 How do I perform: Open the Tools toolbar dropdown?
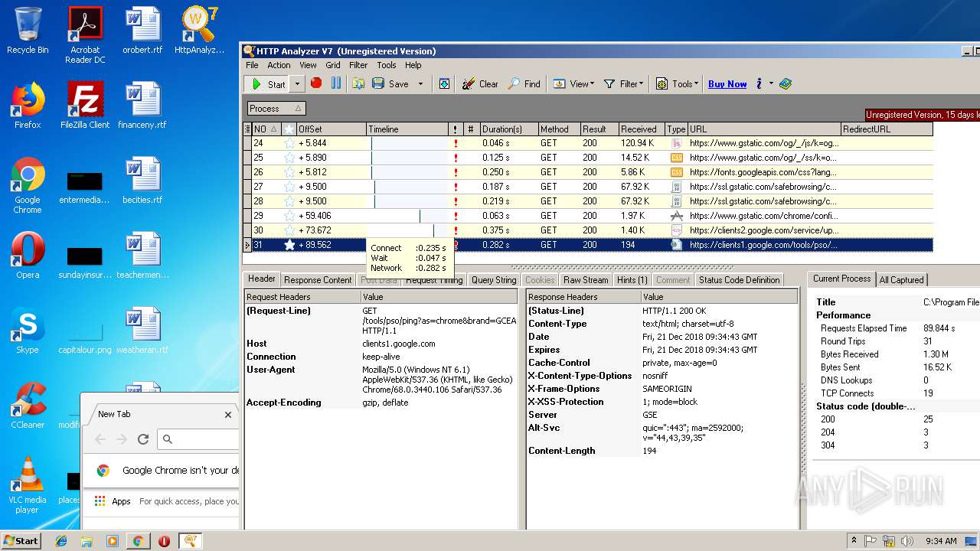point(678,84)
